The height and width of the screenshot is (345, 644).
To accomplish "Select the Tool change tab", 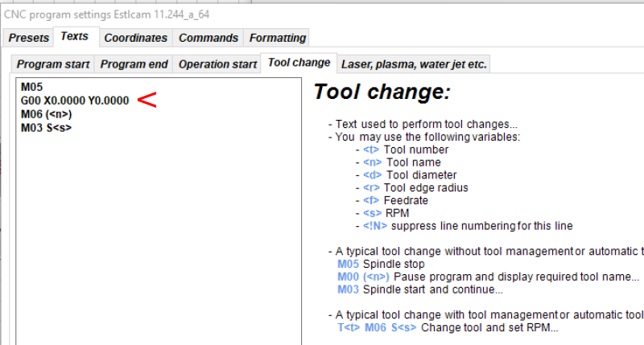I will 299,63.
